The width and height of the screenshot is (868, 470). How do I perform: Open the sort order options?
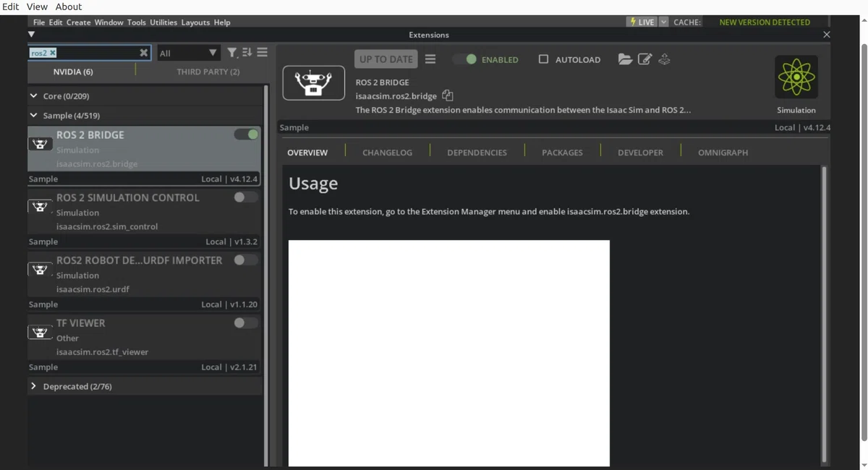pos(247,53)
